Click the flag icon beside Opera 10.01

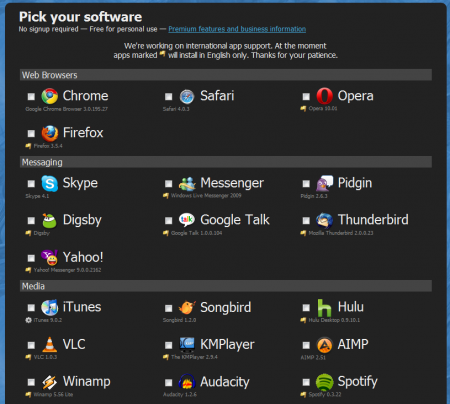(x=303, y=109)
